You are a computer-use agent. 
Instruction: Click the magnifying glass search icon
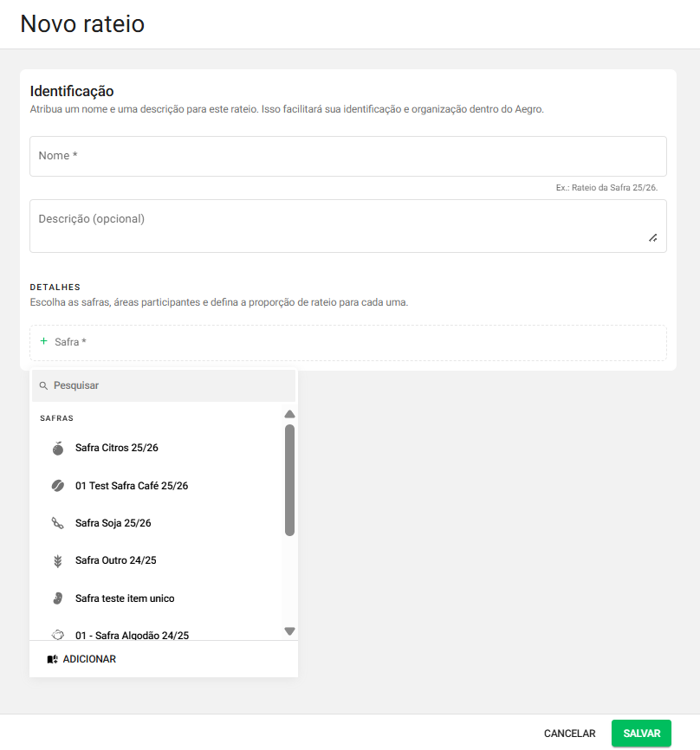tap(43, 385)
